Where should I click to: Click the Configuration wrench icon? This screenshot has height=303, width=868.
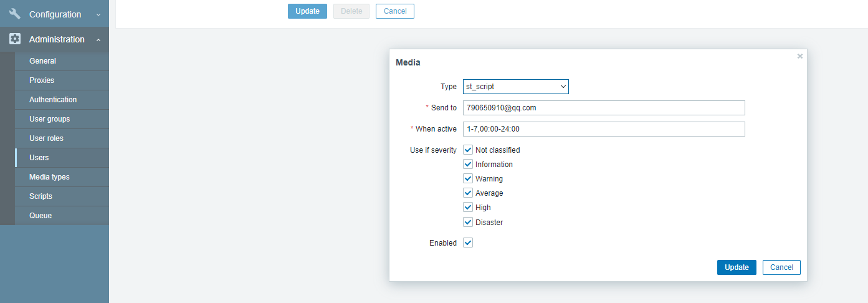(15, 14)
